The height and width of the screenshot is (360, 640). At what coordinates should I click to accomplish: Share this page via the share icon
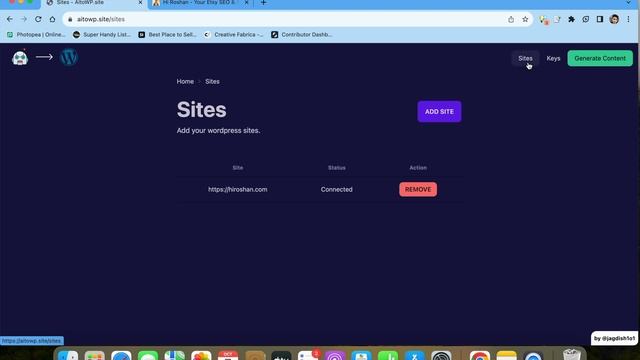click(x=511, y=19)
